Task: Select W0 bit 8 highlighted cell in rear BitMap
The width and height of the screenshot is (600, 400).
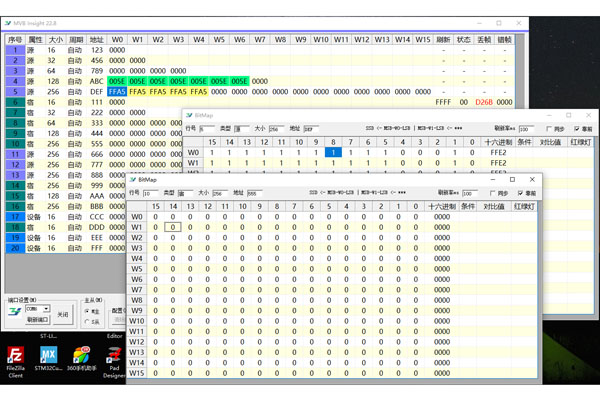Action: (333, 152)
